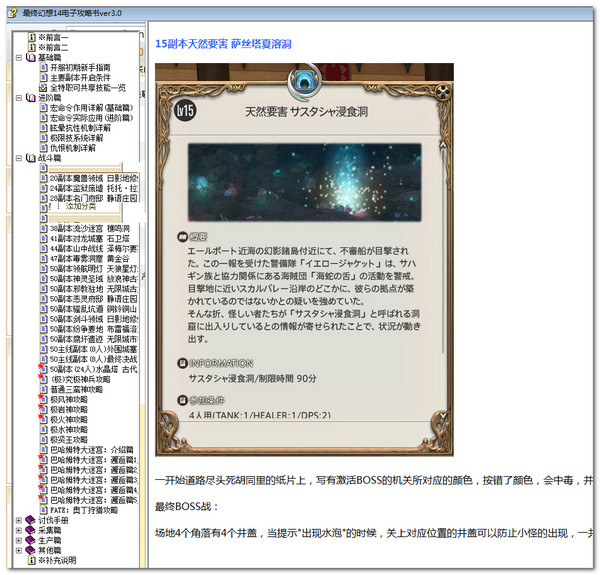Image resolution: width=600 pixels, height=575 pixels.
Task: Click the info icon beside ※前言一
Action: 32,37
